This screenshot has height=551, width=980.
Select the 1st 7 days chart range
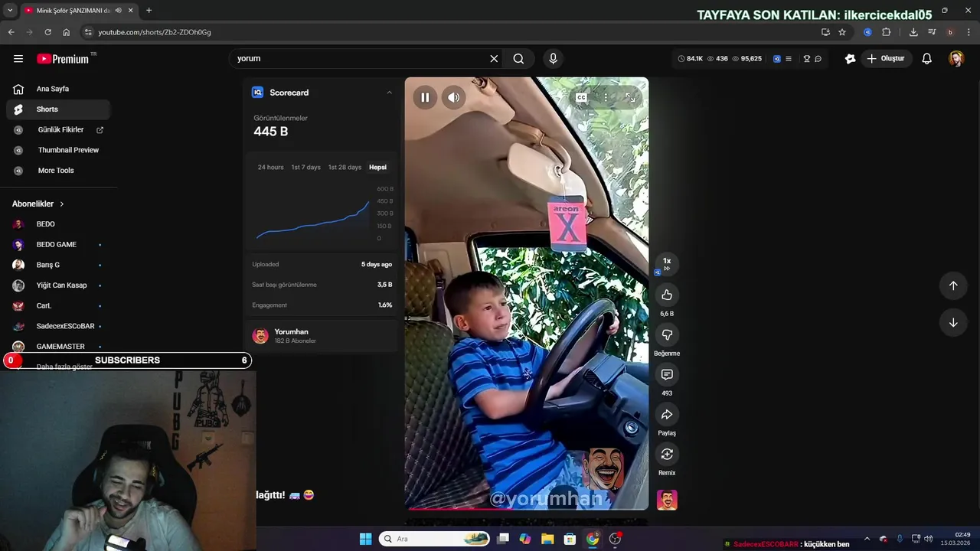(305, 167)
